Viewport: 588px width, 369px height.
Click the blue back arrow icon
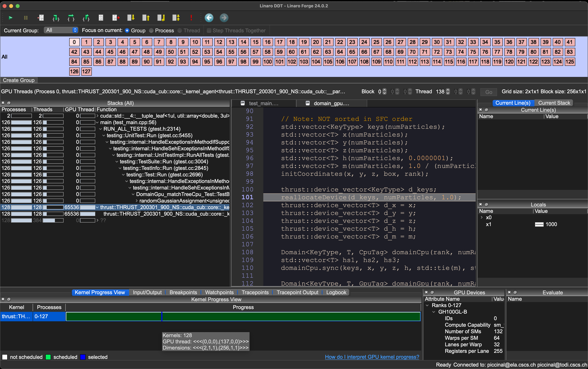[x=209, y=18]
